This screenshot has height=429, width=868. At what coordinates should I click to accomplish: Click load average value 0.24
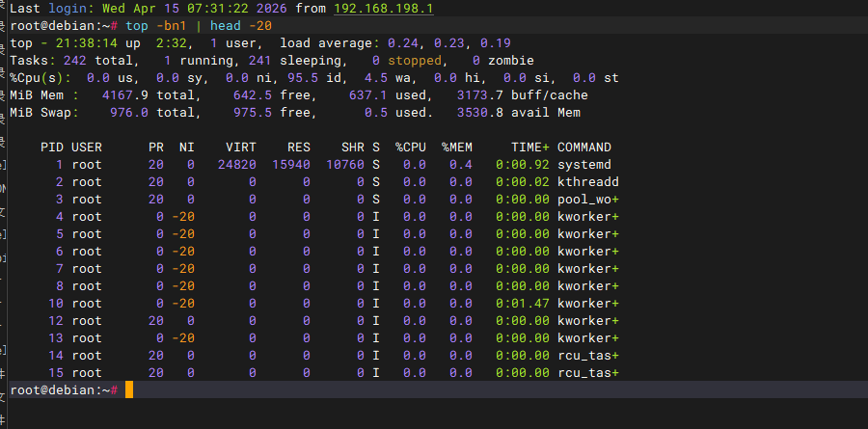pos(402,43)
